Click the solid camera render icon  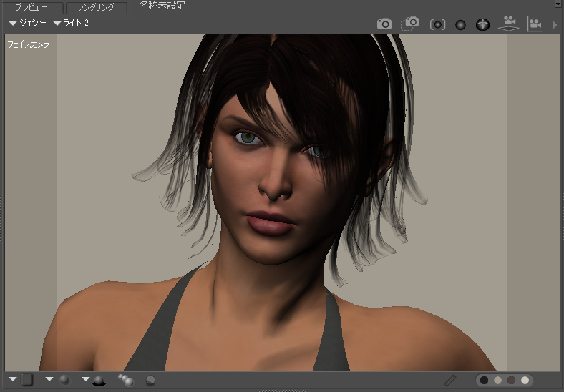[x=384, y=24]
